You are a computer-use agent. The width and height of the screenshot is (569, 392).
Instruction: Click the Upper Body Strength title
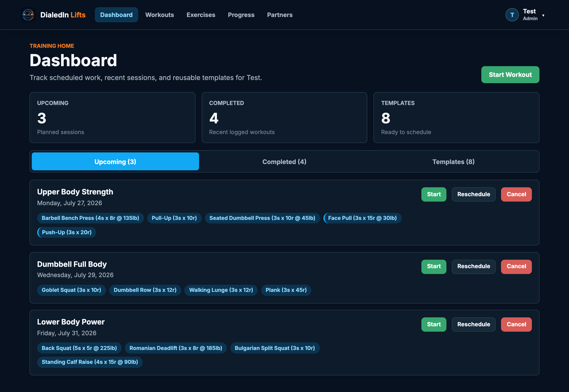[75, 192]
